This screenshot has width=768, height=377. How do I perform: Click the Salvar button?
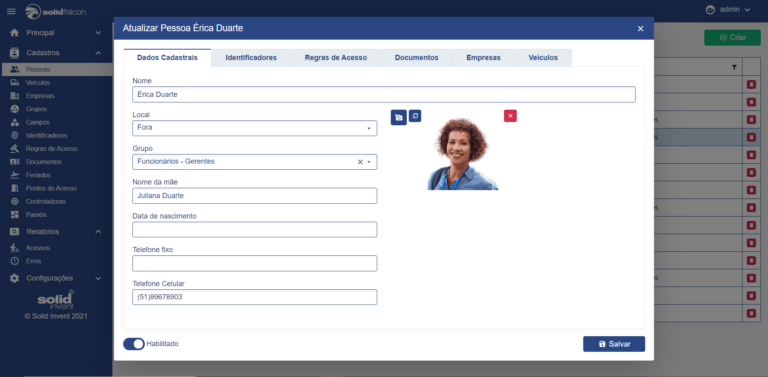click(614, 344)
